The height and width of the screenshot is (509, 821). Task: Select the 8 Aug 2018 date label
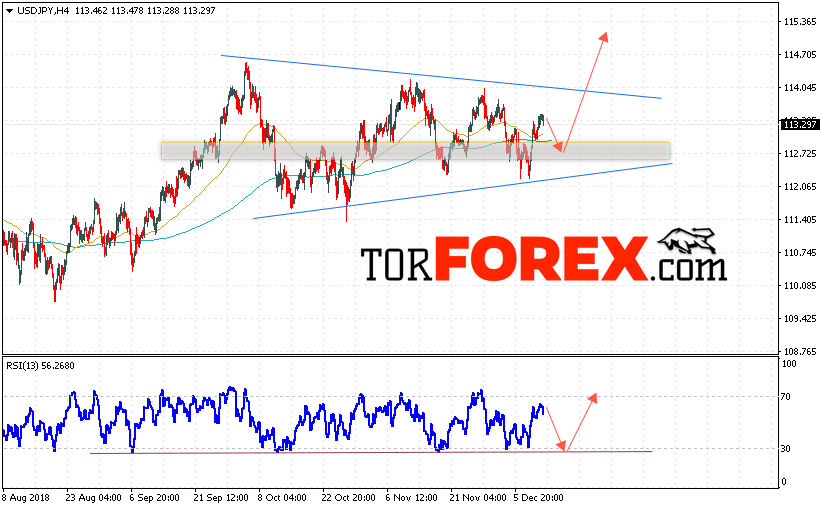(26, 497)
